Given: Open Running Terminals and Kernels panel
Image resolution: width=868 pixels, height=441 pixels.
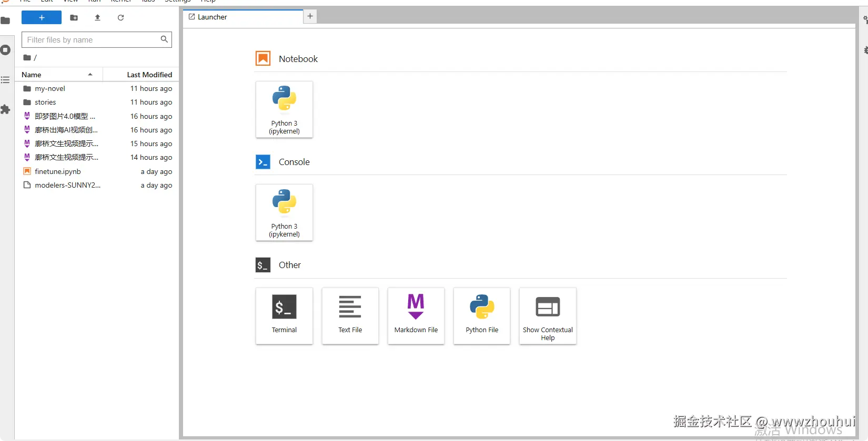Looking at the screenshot, I should click(5, 50).
